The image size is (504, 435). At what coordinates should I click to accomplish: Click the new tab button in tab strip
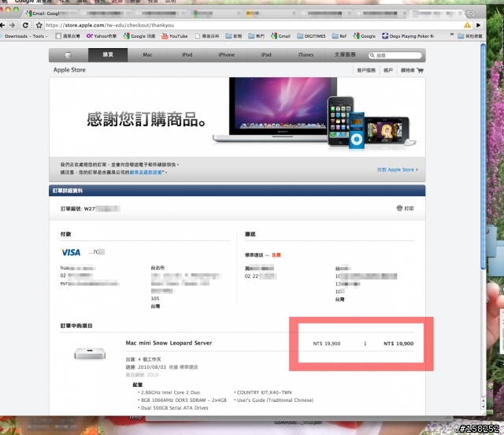pos(471,14)
